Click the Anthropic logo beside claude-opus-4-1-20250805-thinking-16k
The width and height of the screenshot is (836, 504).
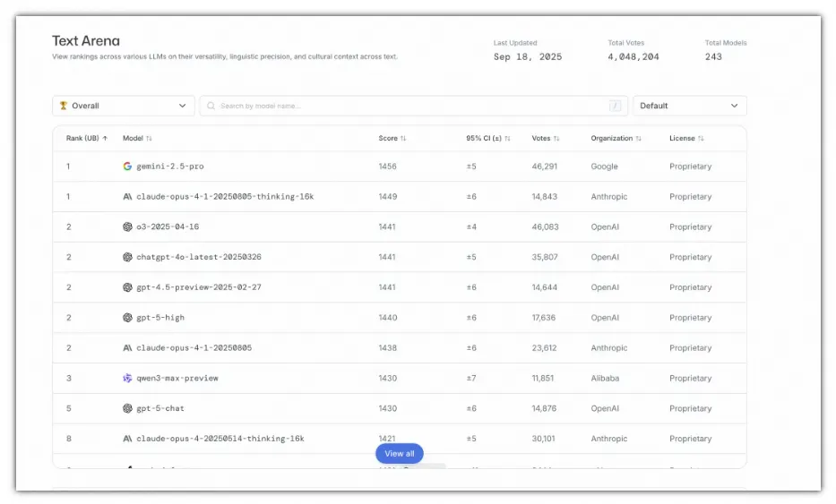[x=127, y=197]
